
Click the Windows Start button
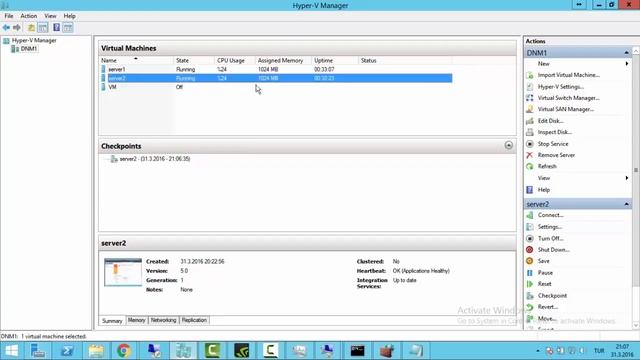click(11, 351)
